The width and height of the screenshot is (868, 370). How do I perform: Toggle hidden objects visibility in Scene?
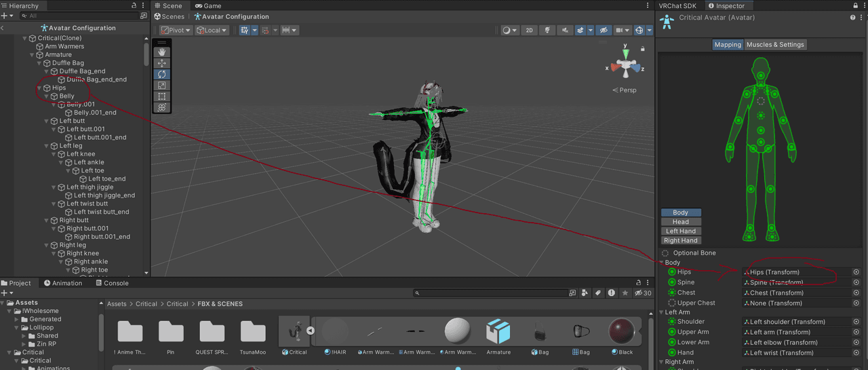(x=604, y=30)
